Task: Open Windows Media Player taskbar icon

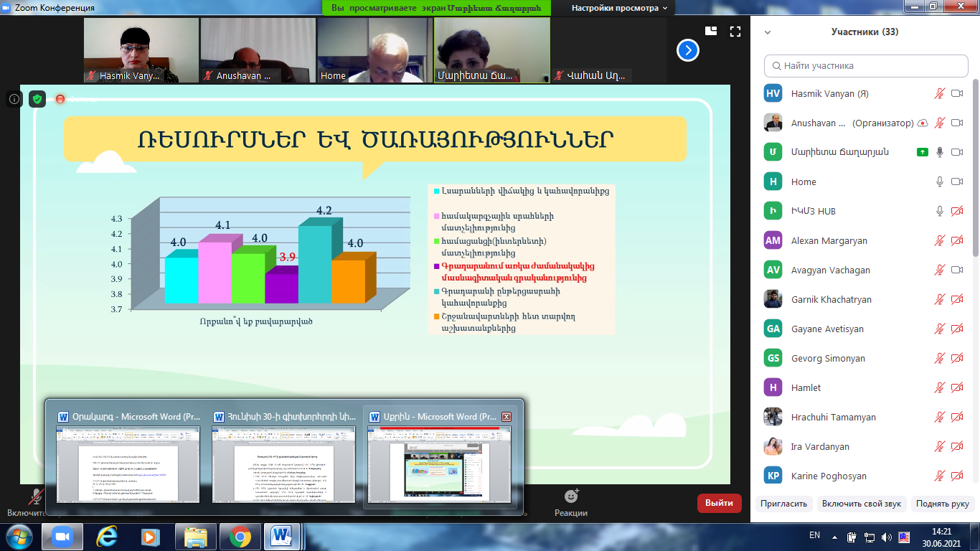Action: coord(150,537)
